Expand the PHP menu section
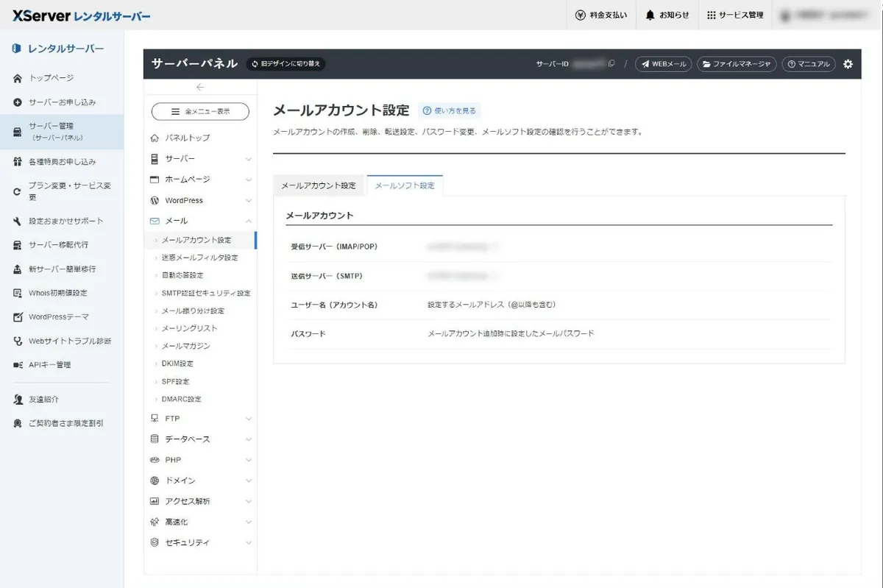The height and width of the screenshot is (588, 883). click(x=200, y=460)
